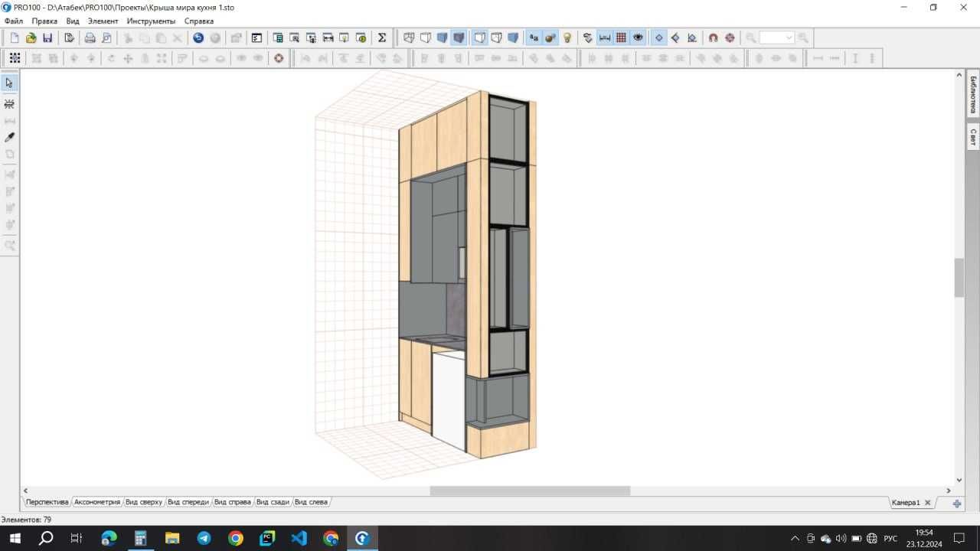Choose the arrow selection tool in left toolbar
980x551 pixels.
(10, 83)
